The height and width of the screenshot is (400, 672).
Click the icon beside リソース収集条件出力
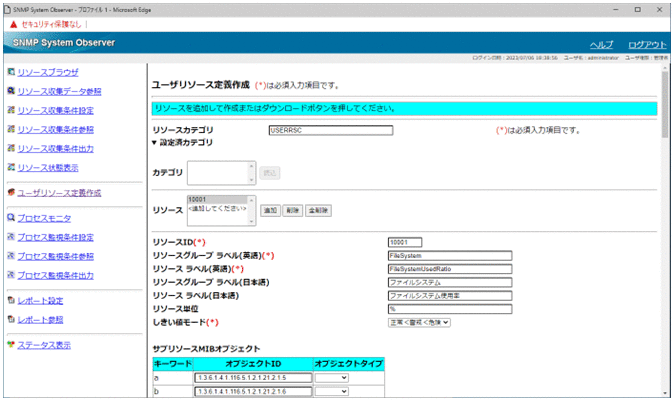(x=11, y=148)
